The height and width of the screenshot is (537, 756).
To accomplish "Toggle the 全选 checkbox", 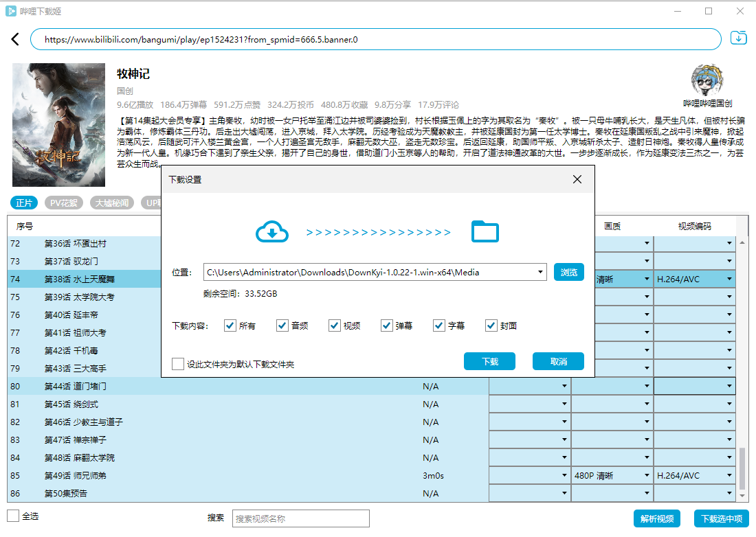I will click(x=13, y=516).
